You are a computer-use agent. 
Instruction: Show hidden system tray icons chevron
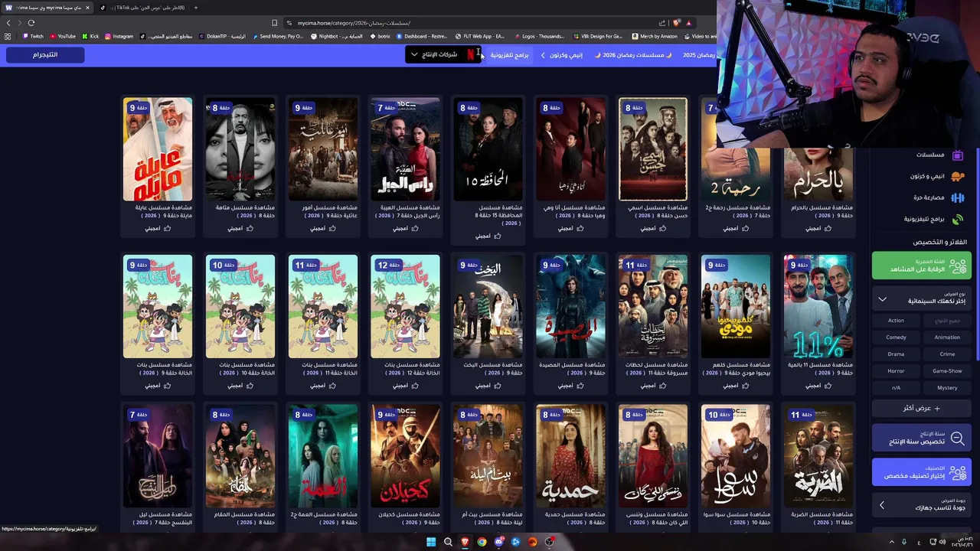tap(891, 542)
